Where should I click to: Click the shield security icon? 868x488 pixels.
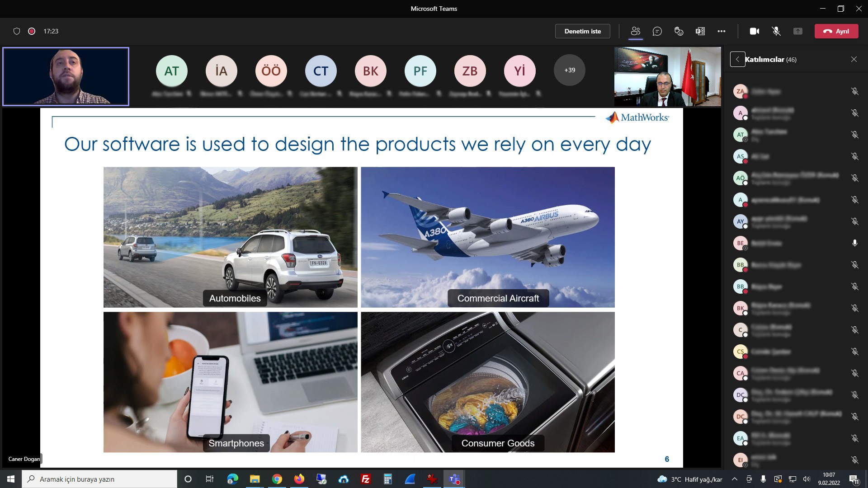click(x=17, y=31)
